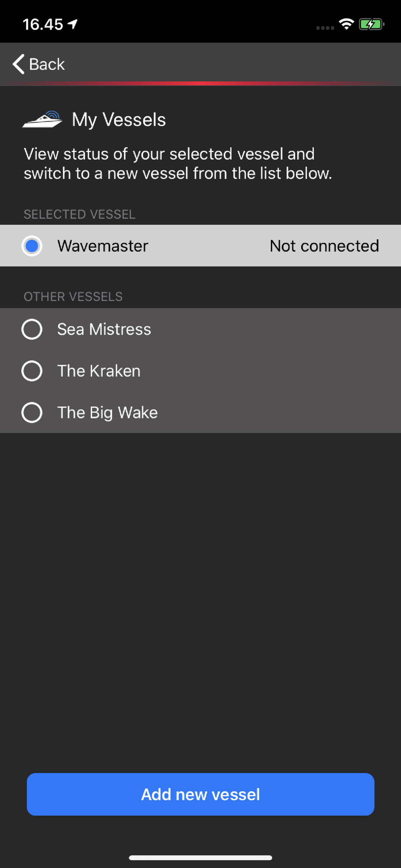Choose The Kraken radio button
The image size is (401, 868).
pos(32,371)
